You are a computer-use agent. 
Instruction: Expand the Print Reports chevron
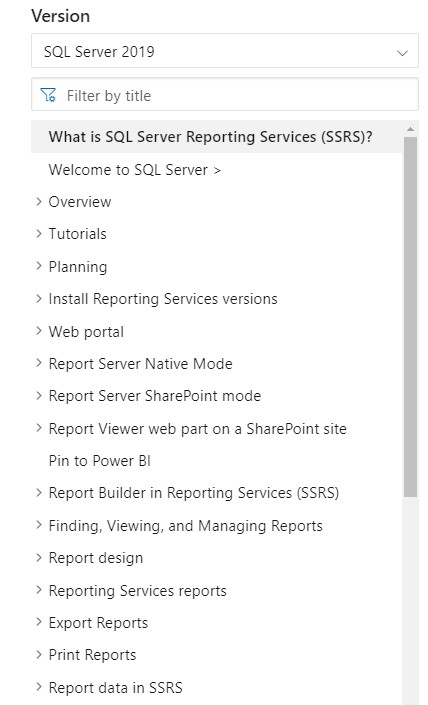point(39,655)
